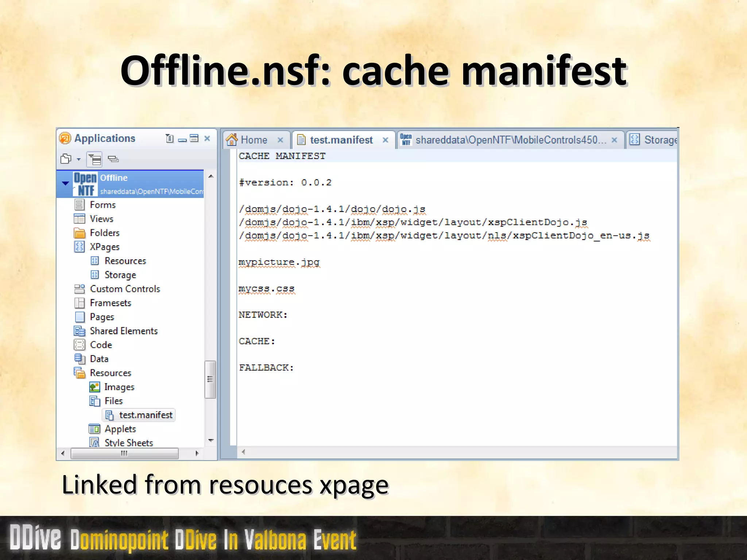This screenshot has width=747, height=560.
Task: Select the XPages design element
Action: (105, 247)
